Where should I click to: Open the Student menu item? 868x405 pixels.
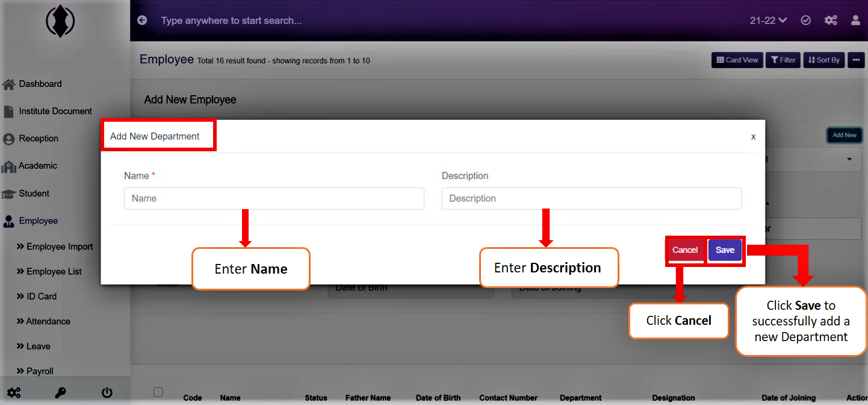[34, 193]
